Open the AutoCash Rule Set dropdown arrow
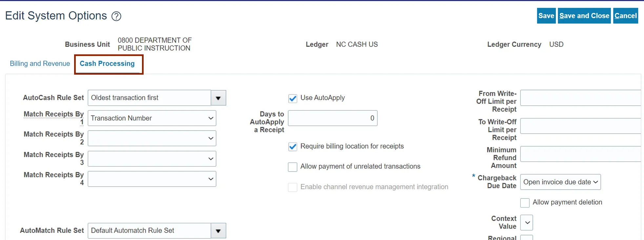The image size is (644, 240). pyautogui.click(x=218, y=98)
